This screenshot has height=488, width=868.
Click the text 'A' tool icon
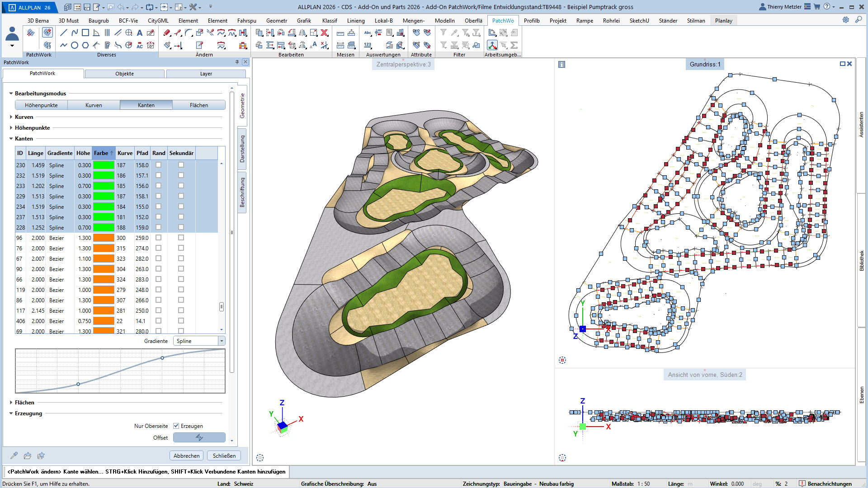[140, 33]
